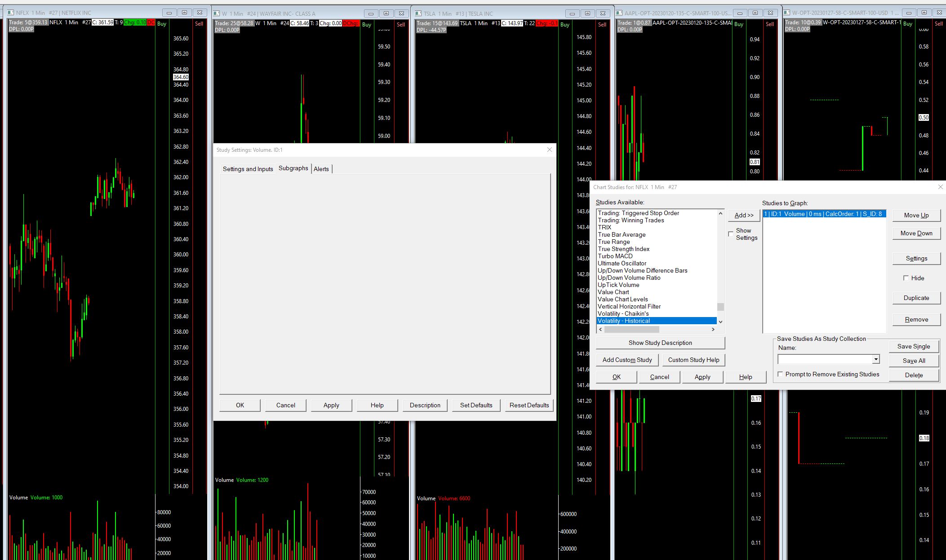This screenshot has height=560, width=946.
Task: Close the Chart Studies for NFLX dialog
Action: click(940, 187)
